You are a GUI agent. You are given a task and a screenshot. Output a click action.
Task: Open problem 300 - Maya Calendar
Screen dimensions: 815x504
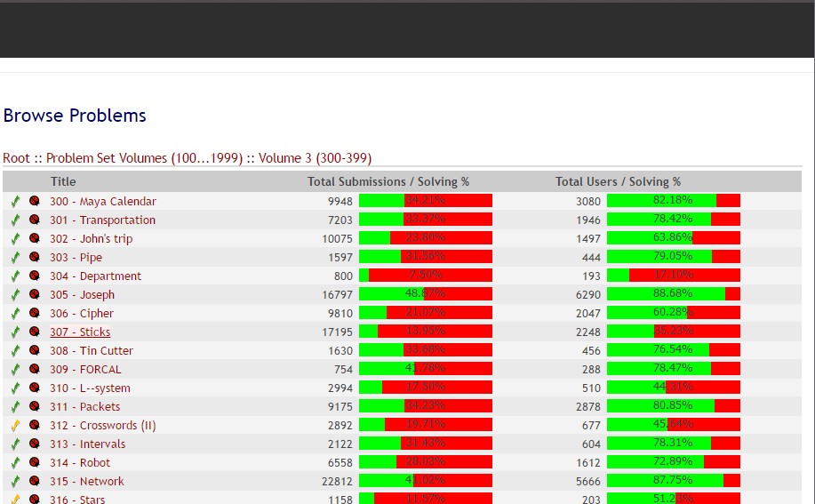(103, 202)
